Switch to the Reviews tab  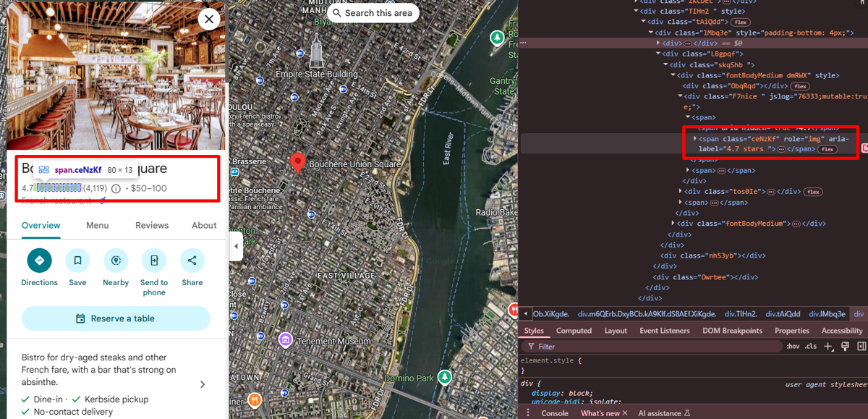pyautogui.click(x=152, y=225)
